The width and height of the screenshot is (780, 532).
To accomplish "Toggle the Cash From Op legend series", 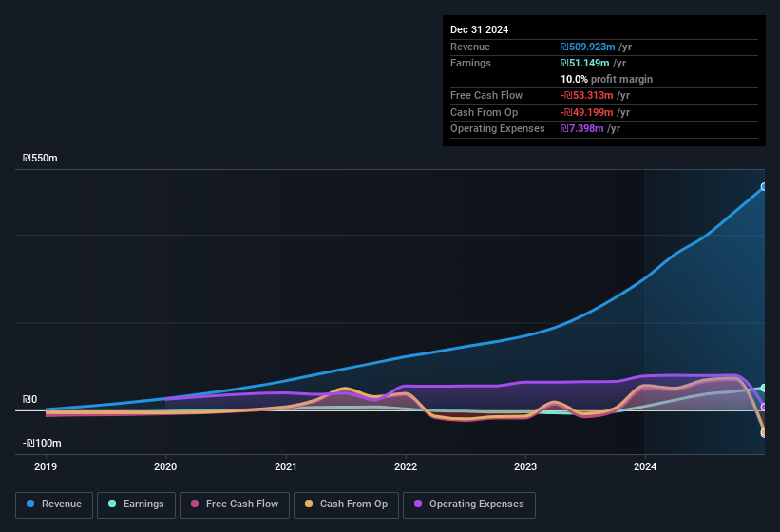I will [x=346, y=504].
